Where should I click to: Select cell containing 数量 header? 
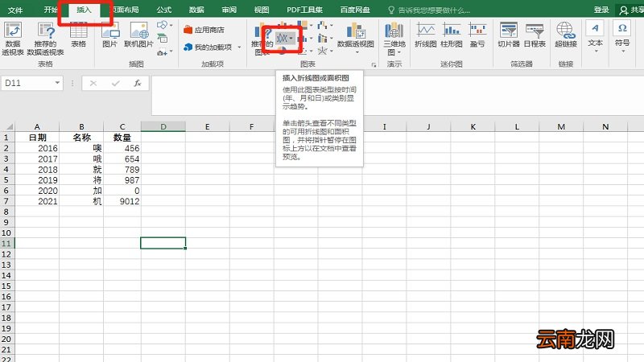click(122, 138)
